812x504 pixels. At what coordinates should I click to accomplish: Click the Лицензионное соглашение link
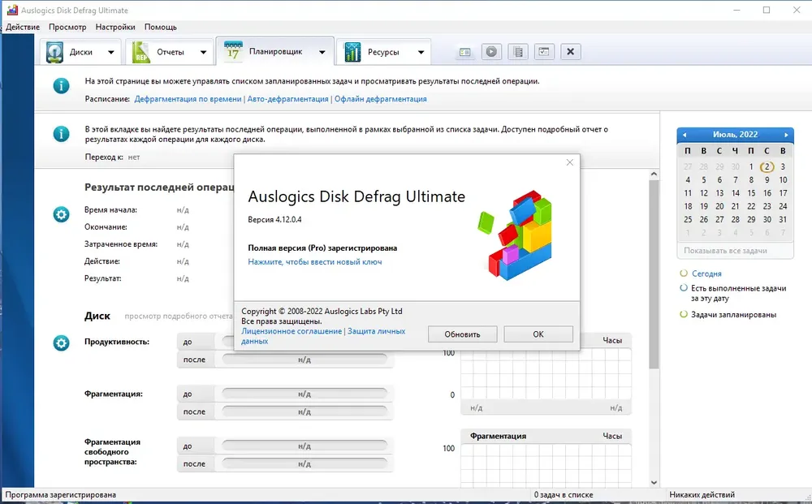[292, 331]
